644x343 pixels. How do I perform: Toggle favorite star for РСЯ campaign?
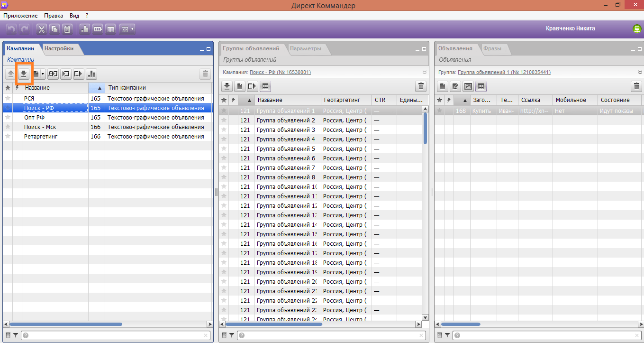8,98
